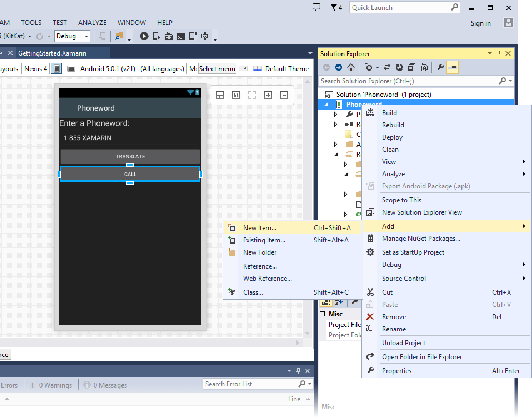The height and width of the screenshot is (417, 532).
Task: Toggle the Preview Selected Items button
Action: (452, 67)
